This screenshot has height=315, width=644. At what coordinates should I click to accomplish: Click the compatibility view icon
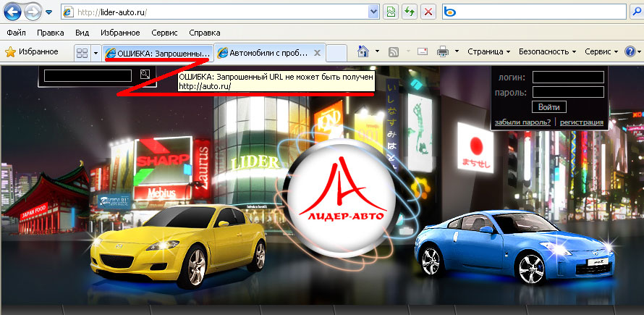pos(391,12)
